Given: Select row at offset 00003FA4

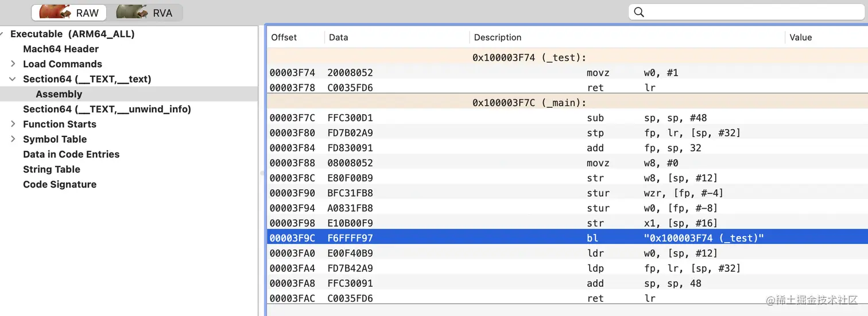Looking at the screenshot, I should coord(567,268).
